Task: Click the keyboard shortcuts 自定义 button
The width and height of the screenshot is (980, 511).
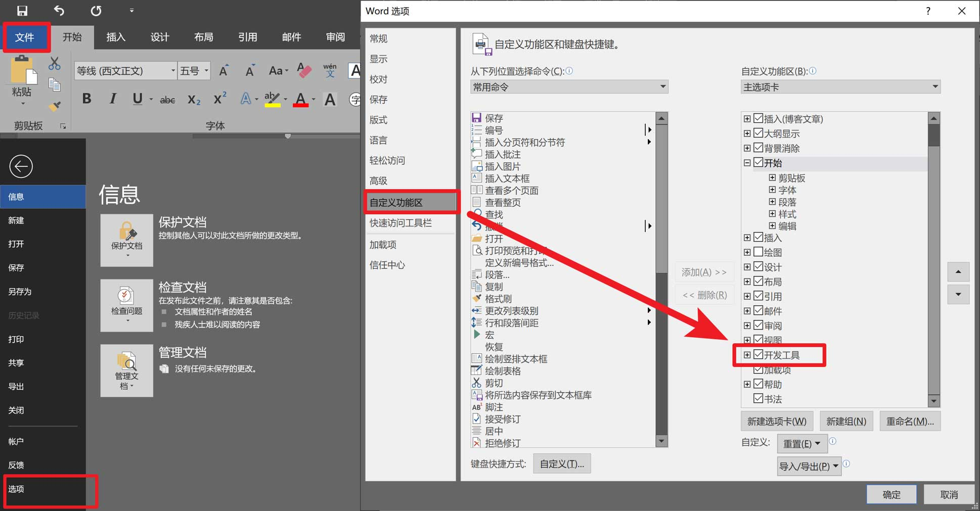Action: tap(562, 463)
